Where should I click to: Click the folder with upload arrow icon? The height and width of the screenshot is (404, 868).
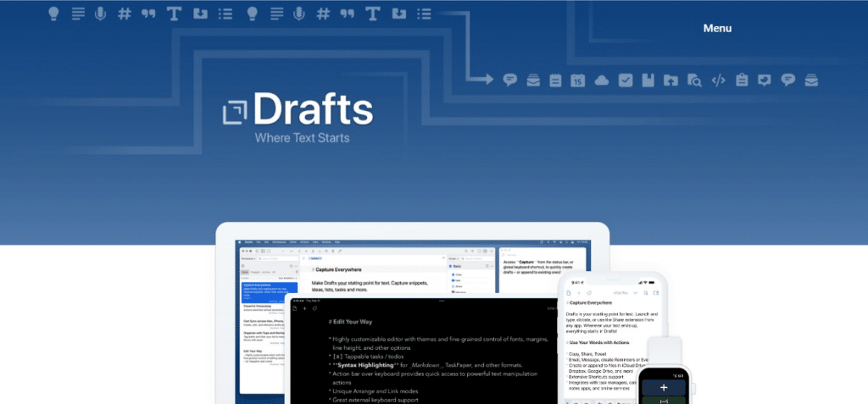(671, 80)
